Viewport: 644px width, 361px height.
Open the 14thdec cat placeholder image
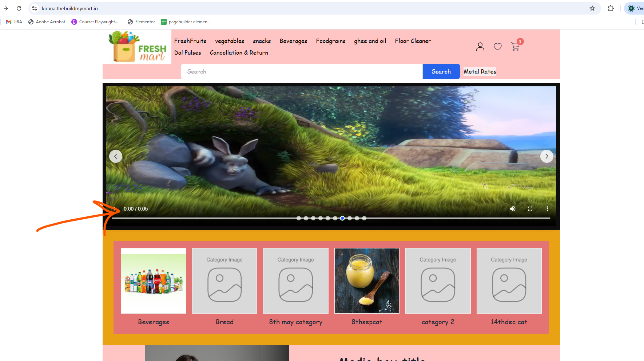click(x=509, y=281)
